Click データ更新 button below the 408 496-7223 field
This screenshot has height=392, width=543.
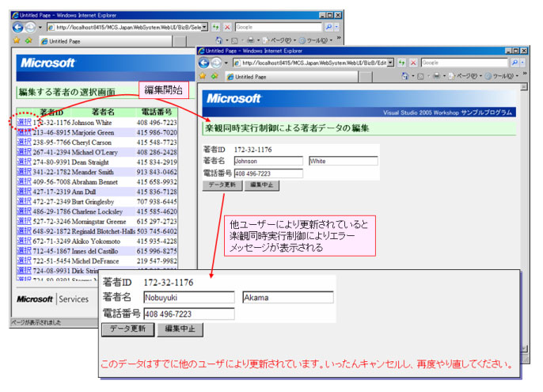[x=222, y=185]
